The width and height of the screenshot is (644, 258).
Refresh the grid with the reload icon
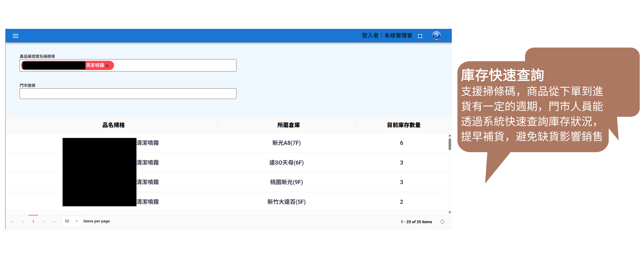pyautogui.click(x=442, y=221)
